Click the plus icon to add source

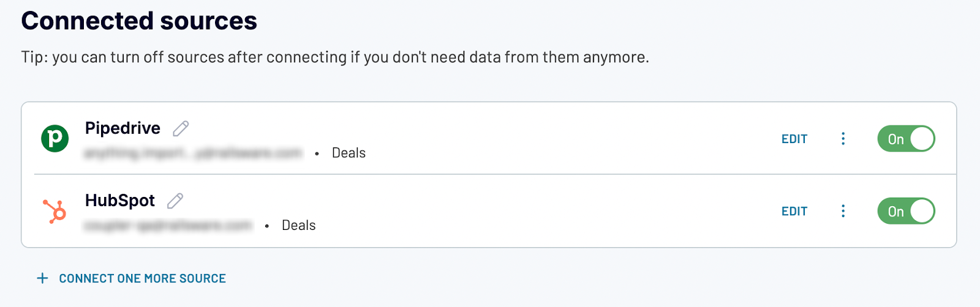[42, 278]
